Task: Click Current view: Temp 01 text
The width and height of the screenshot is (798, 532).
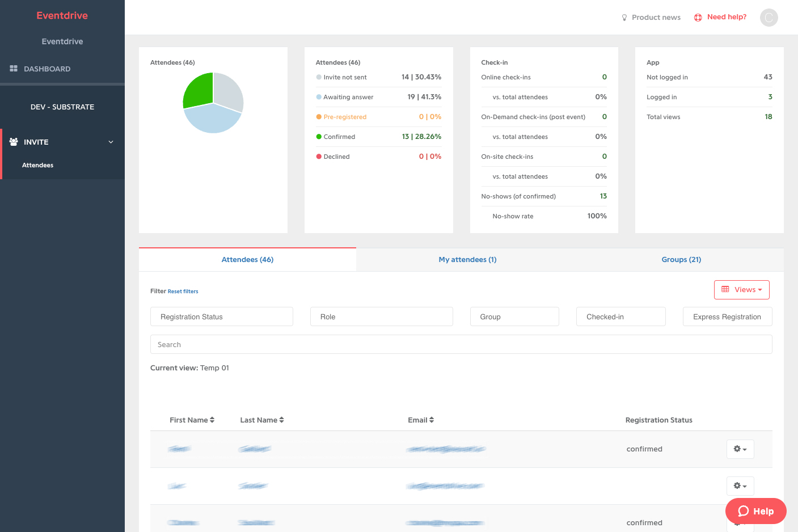Action: 189,368
